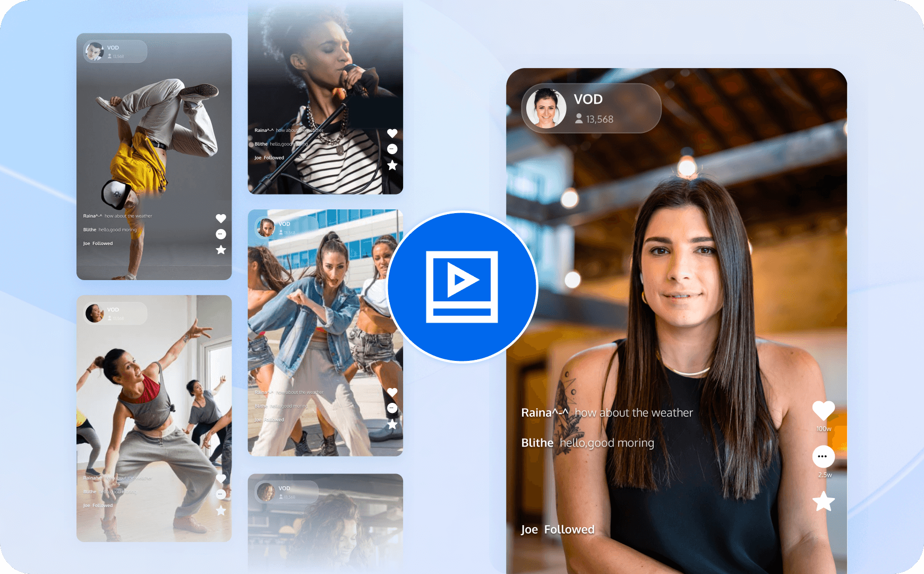924x574 pixels.
Task: Click viewer count 13,568 on large card
Action: click(x=594, y=120)
